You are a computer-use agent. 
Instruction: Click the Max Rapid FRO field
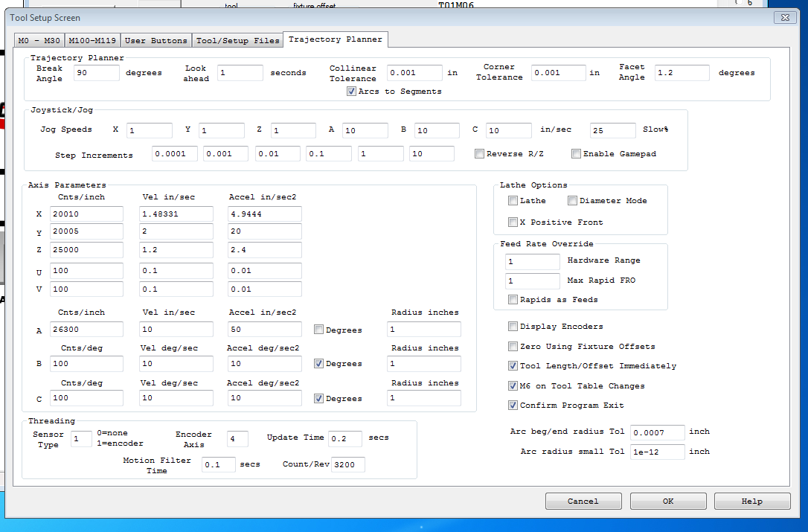533,281
